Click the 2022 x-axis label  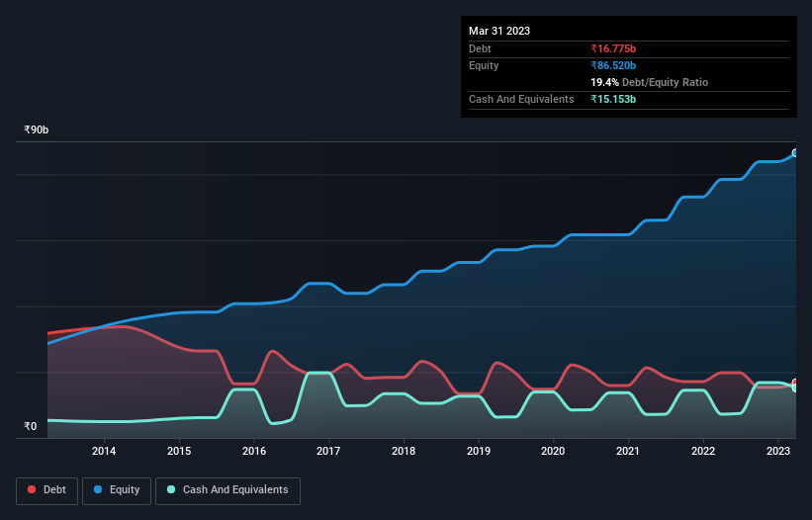pos(703,451)
